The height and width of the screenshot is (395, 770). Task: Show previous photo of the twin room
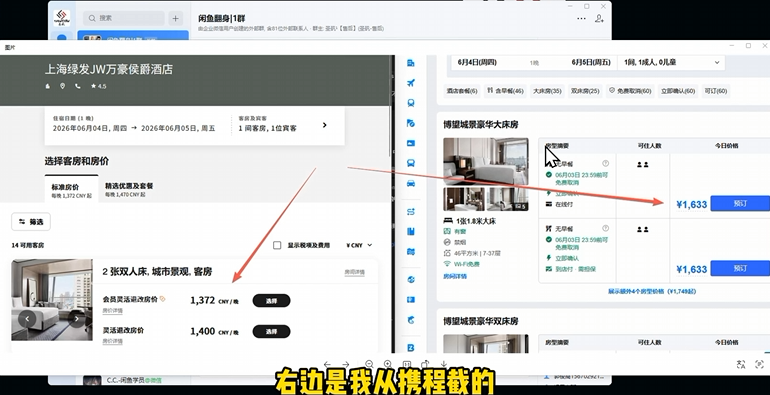[x=27, y=319]
